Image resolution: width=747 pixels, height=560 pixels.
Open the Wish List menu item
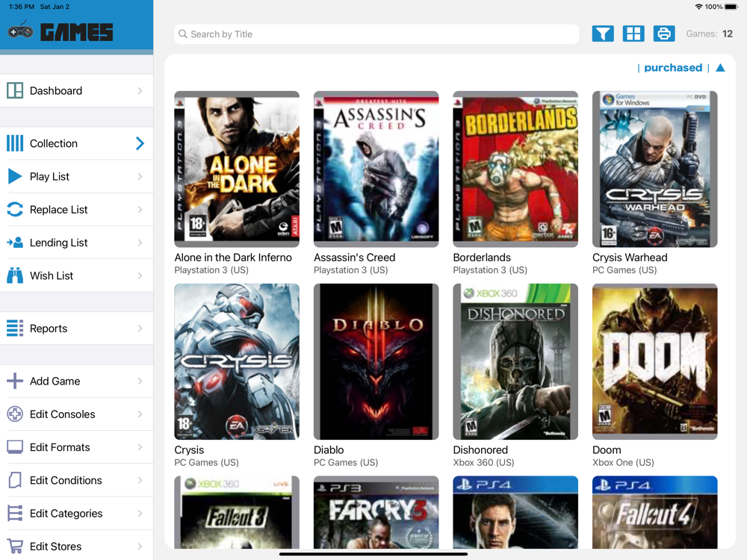coord(76,276)
